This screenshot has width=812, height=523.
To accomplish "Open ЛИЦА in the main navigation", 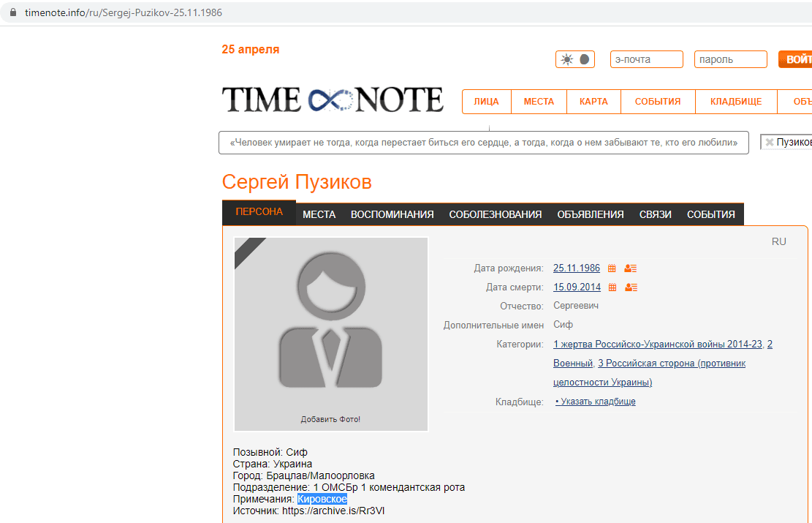I will 486,102.
